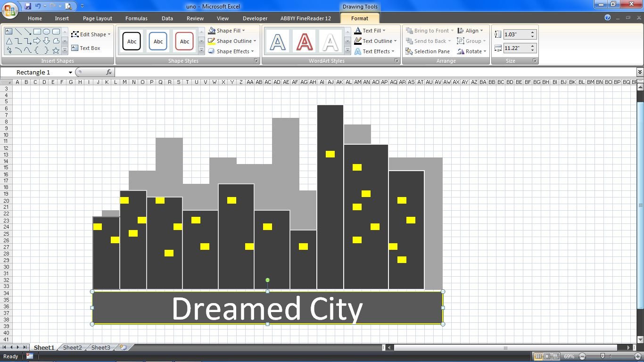Click the Microsoft Office Excel Help icon
Viewport: 644px width, 362px height.
coord(608,17)
